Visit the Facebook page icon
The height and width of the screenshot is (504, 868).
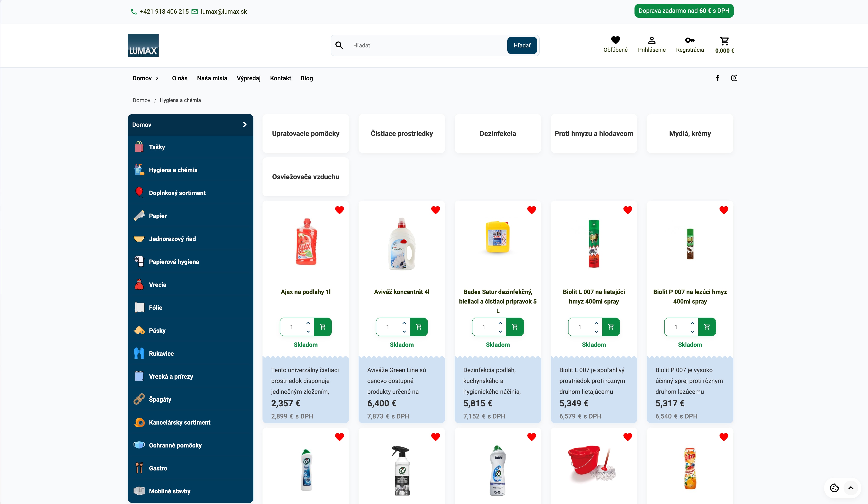tap(717, 78)
